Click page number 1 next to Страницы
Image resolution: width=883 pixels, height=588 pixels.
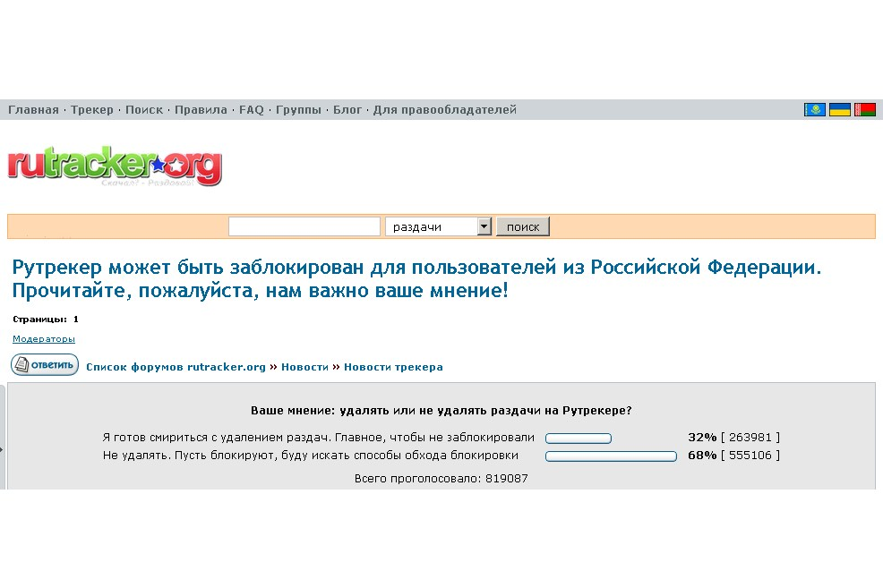(76, 319)
